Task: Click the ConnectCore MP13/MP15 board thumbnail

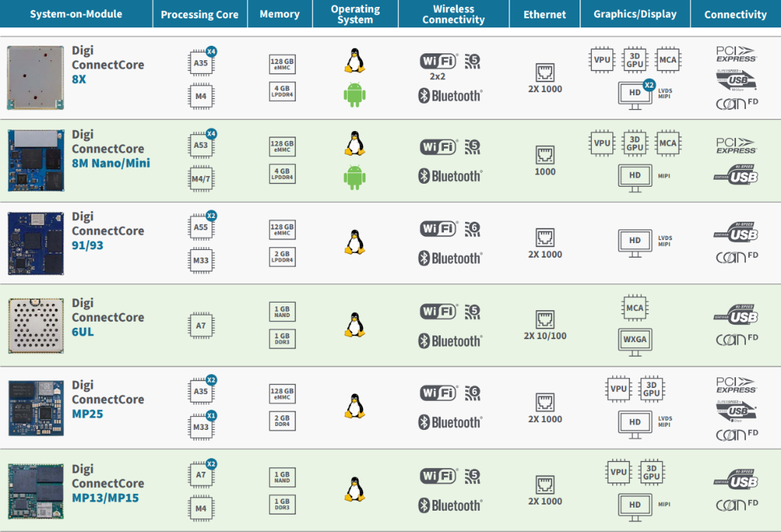Action: [x=36, y=490]
